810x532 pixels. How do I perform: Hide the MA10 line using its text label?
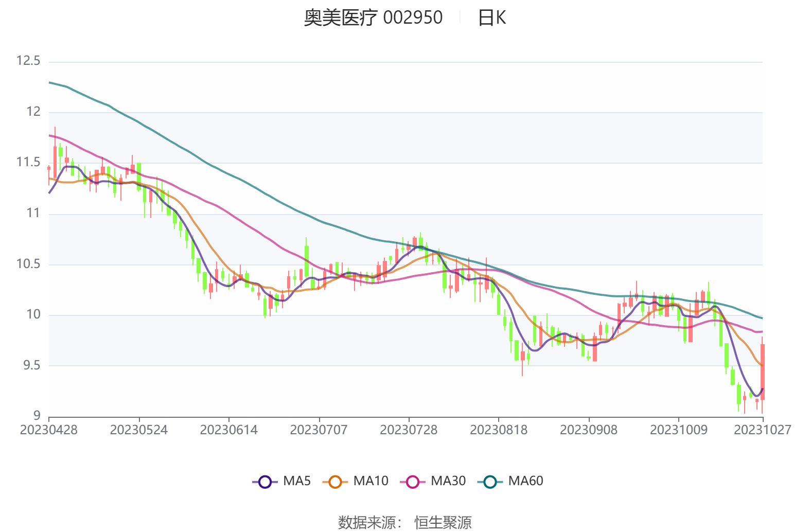point(371,481)
